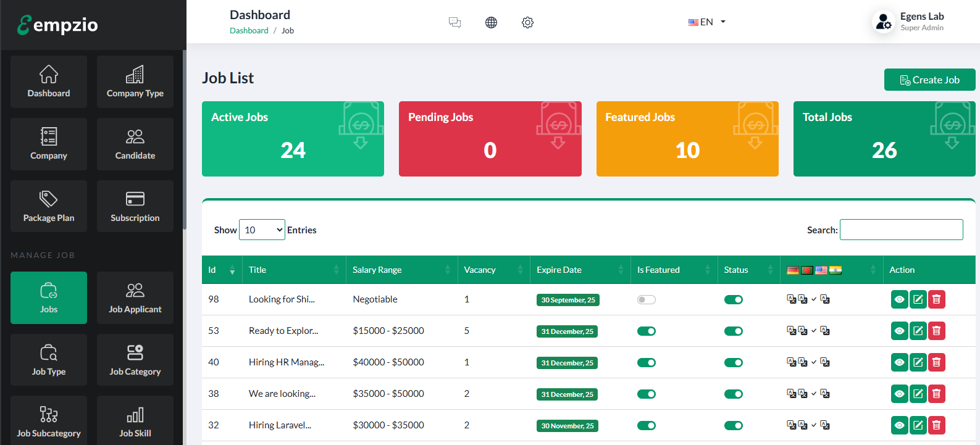Screen dimensions: 980x445
Task: Click the chat messages icon in header
Action: (454, 22)
